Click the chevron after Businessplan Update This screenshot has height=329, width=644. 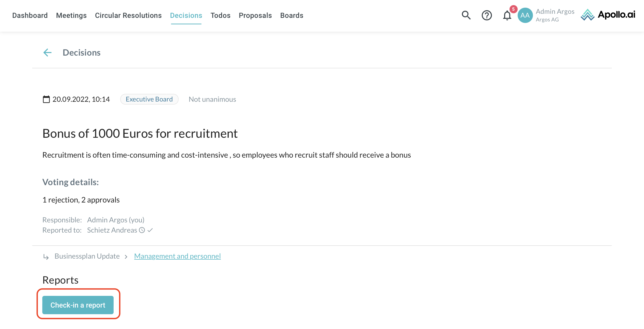(126, 257)
